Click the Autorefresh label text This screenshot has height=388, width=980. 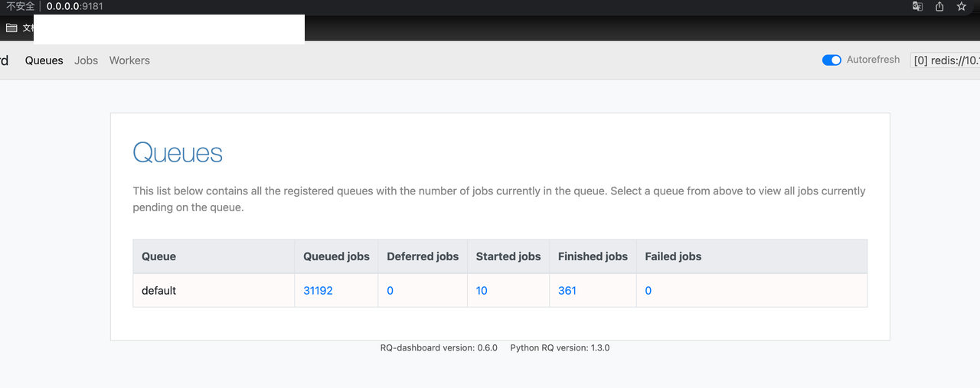874,60
